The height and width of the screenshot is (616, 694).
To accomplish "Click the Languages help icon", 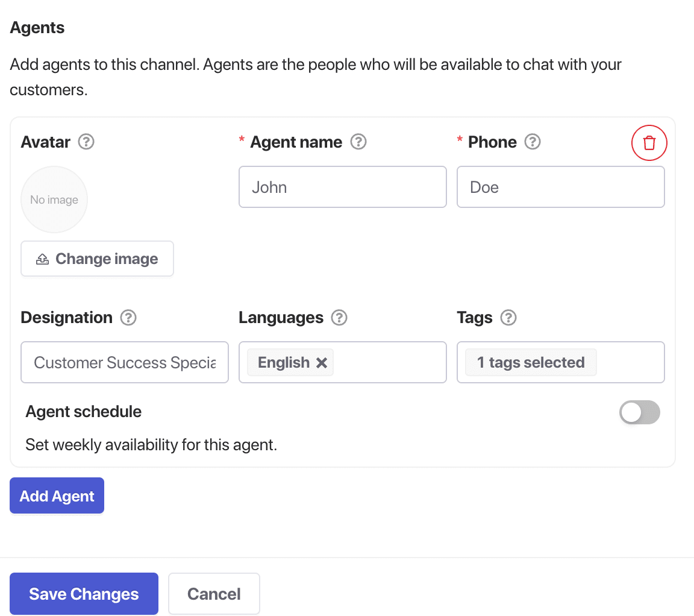I will [x=340, y=318].
